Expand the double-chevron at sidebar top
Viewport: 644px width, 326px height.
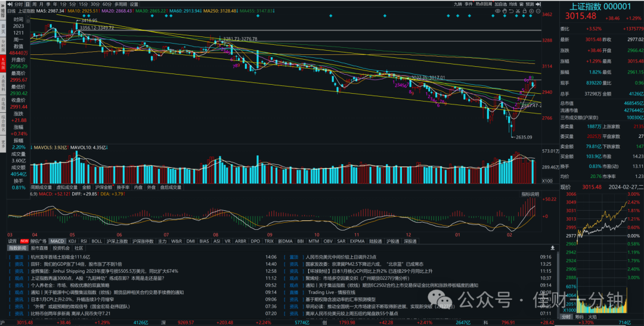pyautogui.click(x=4, y=5)
